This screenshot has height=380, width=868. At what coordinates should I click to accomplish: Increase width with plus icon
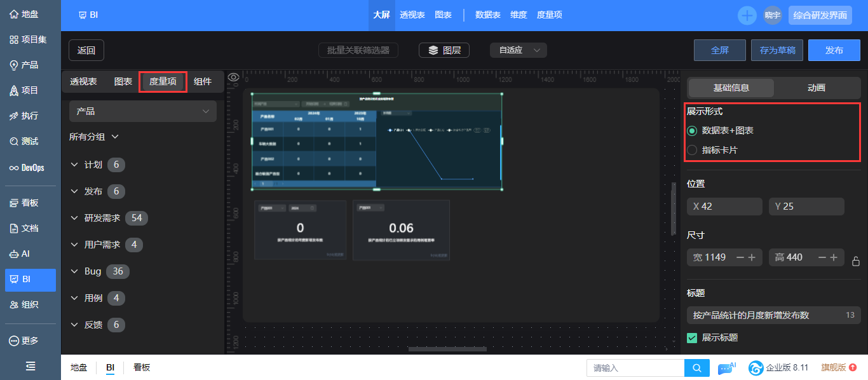click(x=752, y=257)
